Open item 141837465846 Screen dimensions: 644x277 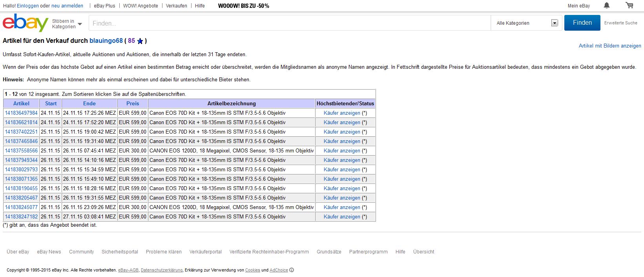click(x=21, y=141)
